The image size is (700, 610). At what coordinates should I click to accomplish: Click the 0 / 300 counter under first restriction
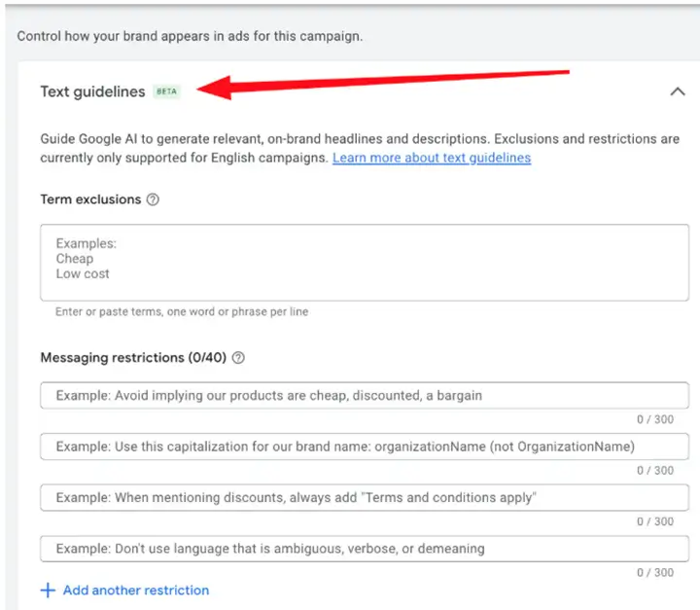point(654,419)
